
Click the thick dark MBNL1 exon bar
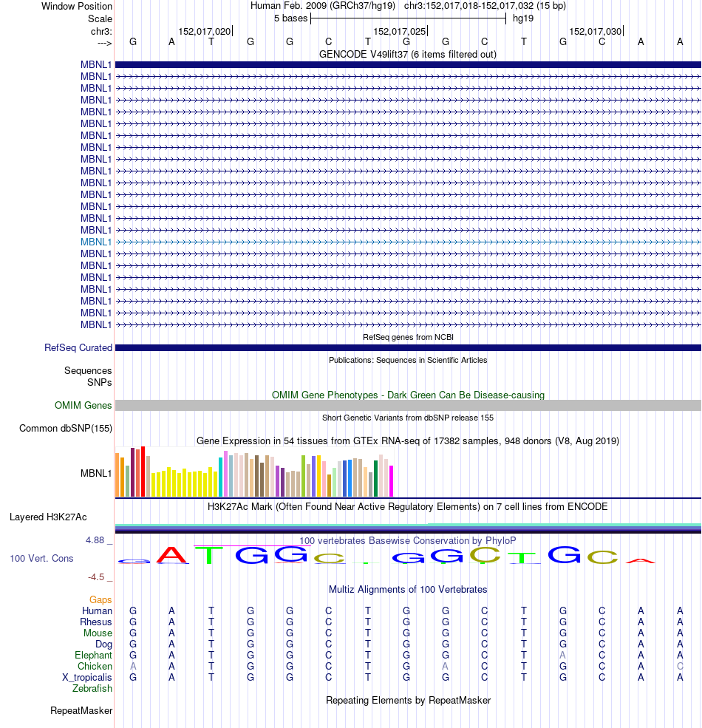pyautogui.click(x=408, y=64)
